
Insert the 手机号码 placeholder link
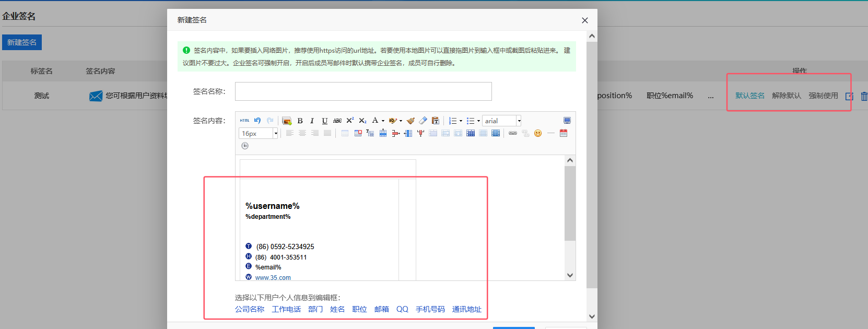[430, 309]
